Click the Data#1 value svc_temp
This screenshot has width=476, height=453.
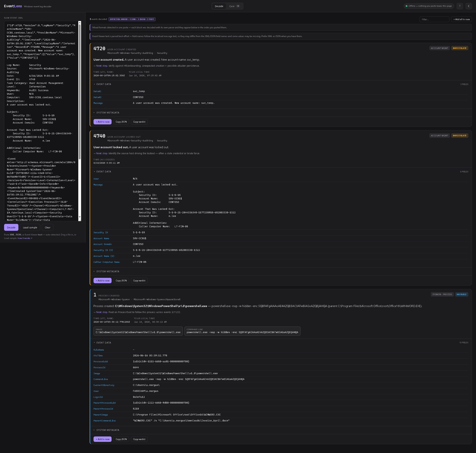pos(139,91)
